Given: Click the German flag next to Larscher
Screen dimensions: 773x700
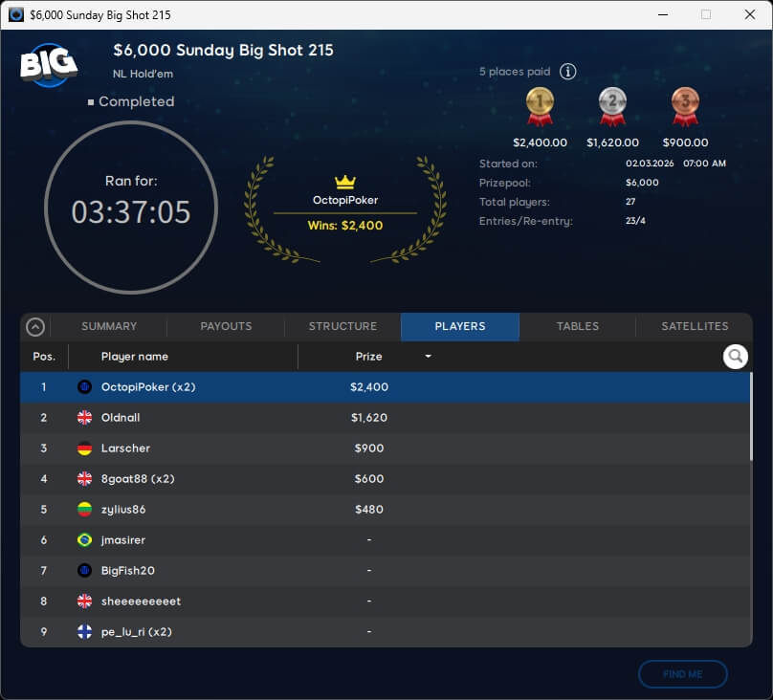Looking at the screenshot, I should (x=84, y=448).
